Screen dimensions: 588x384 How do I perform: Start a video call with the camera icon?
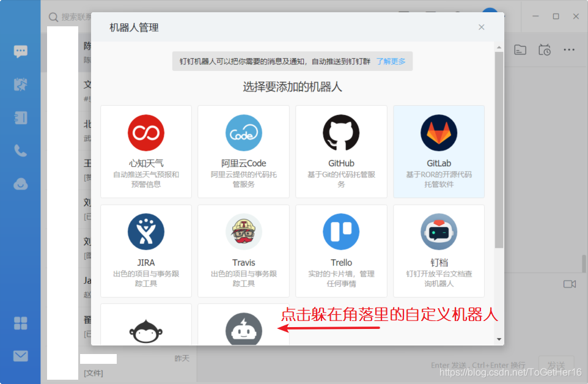[570, 284]
